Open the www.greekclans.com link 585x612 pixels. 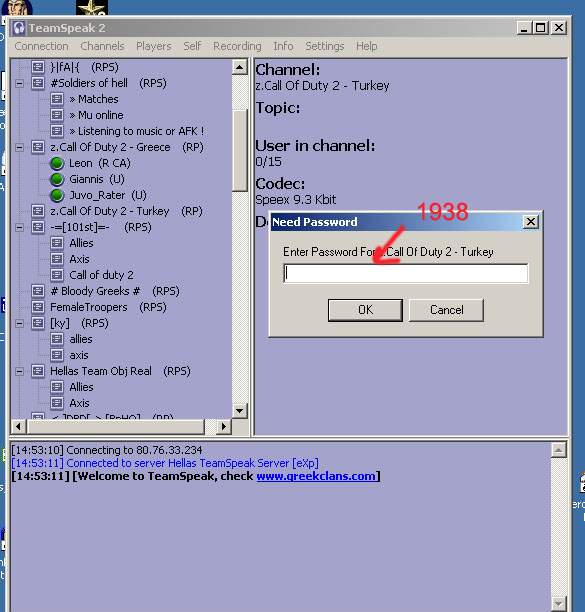coord(316,476)
